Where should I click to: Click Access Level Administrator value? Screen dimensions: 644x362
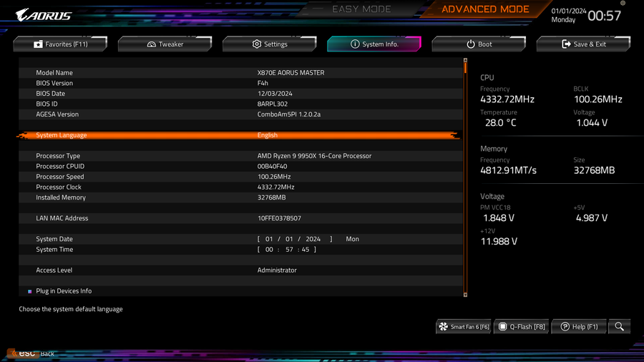pyautogui.click(x=277, y=270)
